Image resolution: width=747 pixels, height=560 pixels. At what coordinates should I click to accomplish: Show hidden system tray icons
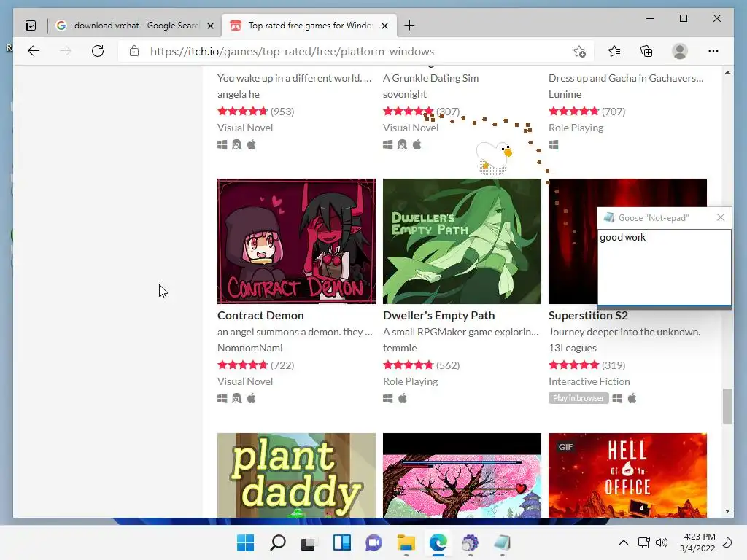pos(623,542)
